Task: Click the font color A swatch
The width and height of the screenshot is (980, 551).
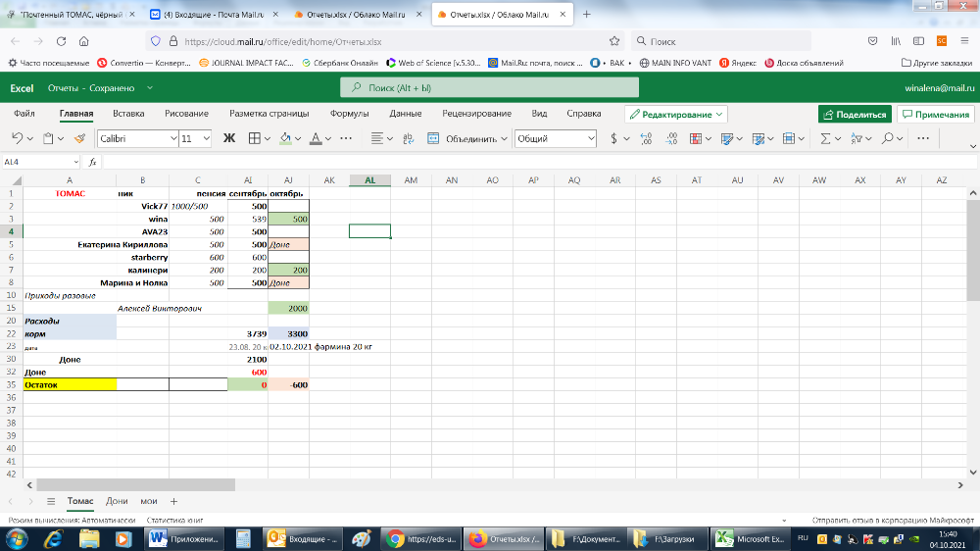Action: tap(315, 138)
